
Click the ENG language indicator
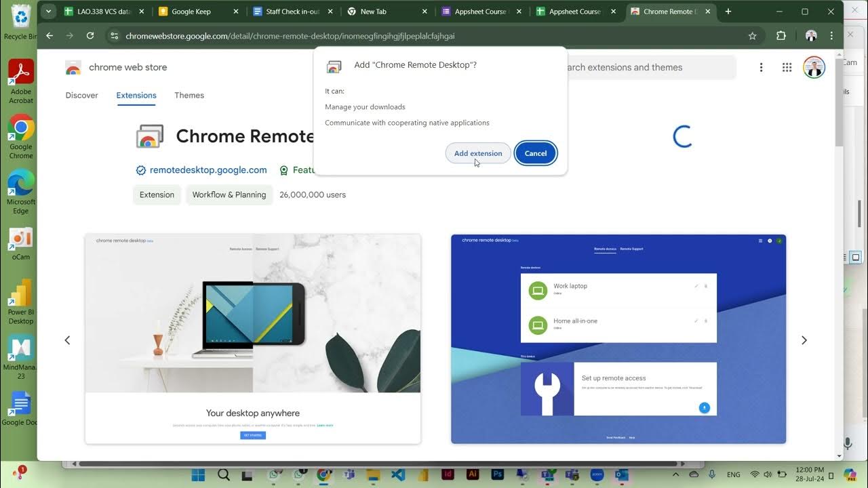(x=734, y=475)
